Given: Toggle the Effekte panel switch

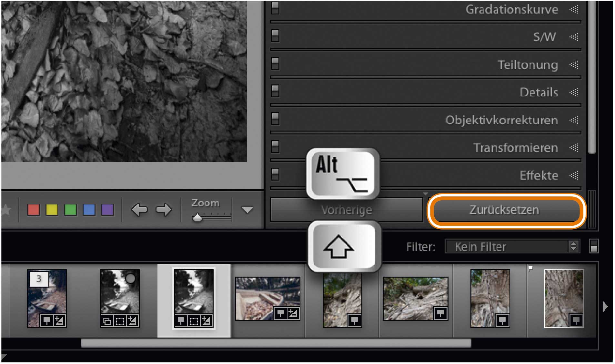Looking at the screenshot, I should (x=275, y=174).
